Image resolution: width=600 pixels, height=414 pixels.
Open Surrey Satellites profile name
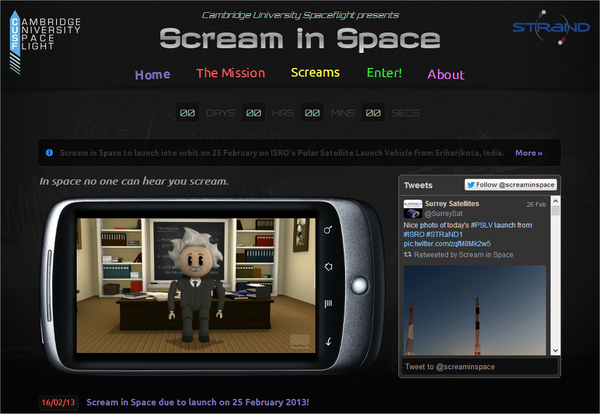click(452, 204)
